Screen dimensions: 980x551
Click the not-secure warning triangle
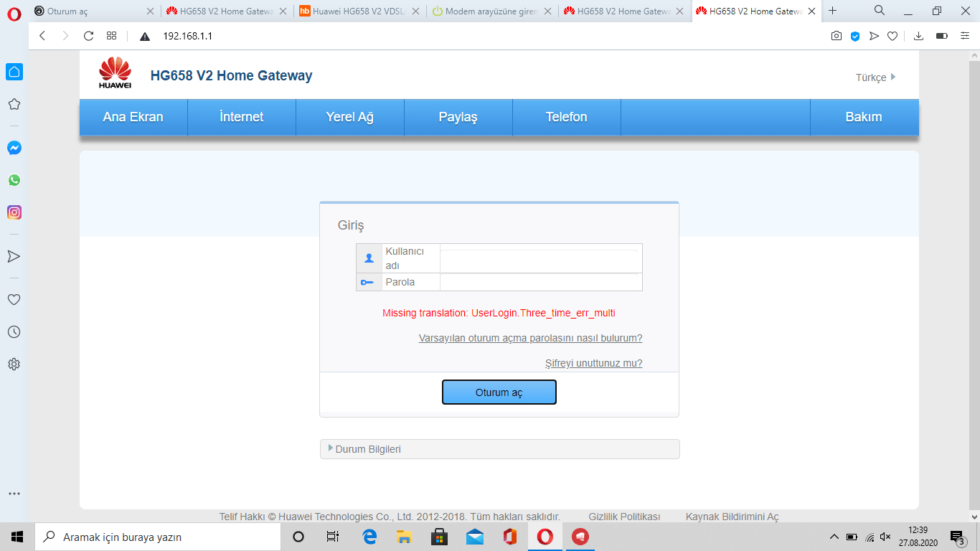tap(145, 37)
